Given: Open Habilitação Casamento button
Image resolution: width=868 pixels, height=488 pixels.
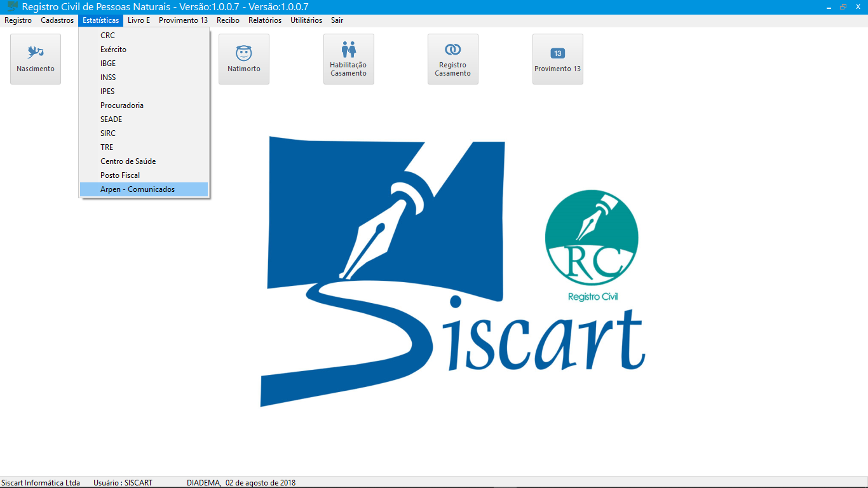Looking at the screenshot, I should click(348, 59).
